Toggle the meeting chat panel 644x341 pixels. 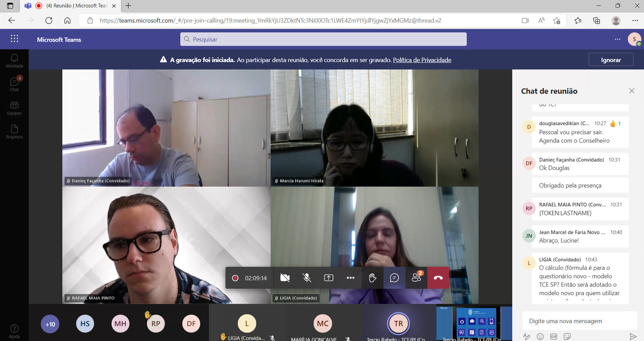tap(394, 278)
